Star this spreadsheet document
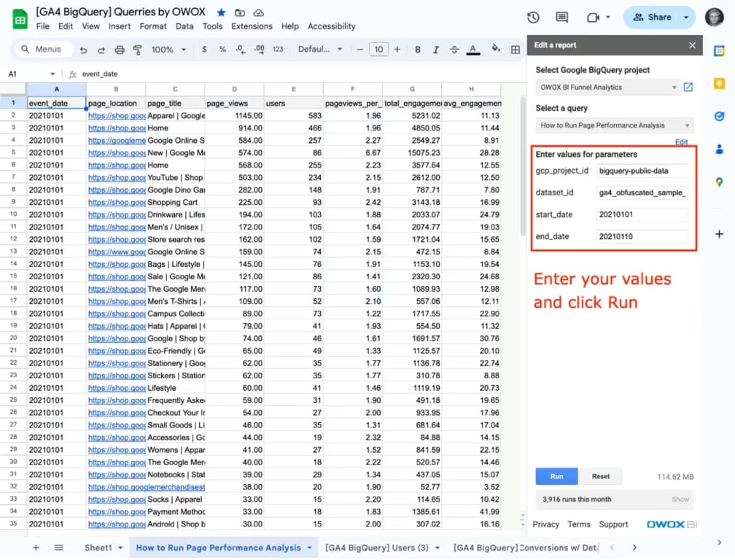 (221, 12)
